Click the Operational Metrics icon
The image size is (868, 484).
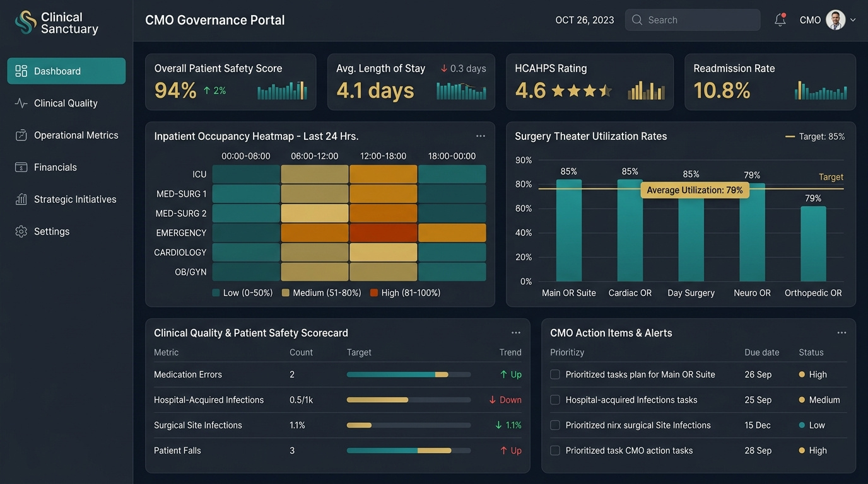pos(21,135)
